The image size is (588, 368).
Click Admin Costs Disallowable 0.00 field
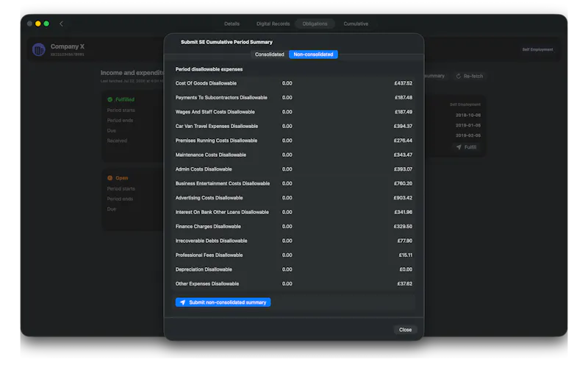click(287, 169)
